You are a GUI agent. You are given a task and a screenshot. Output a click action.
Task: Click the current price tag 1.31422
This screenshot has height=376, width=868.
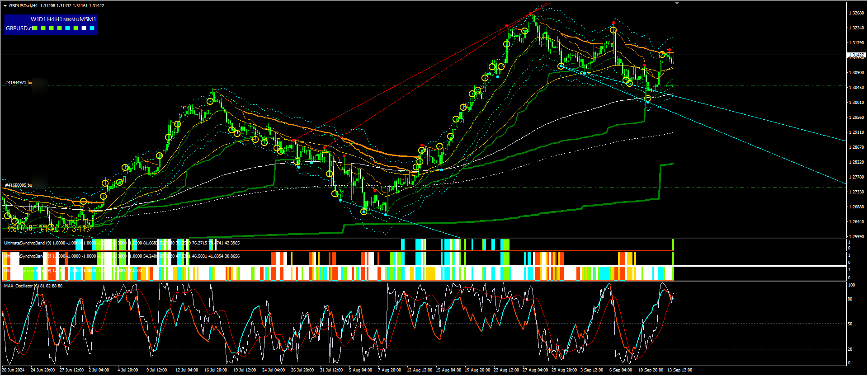[x=856, y=55]
